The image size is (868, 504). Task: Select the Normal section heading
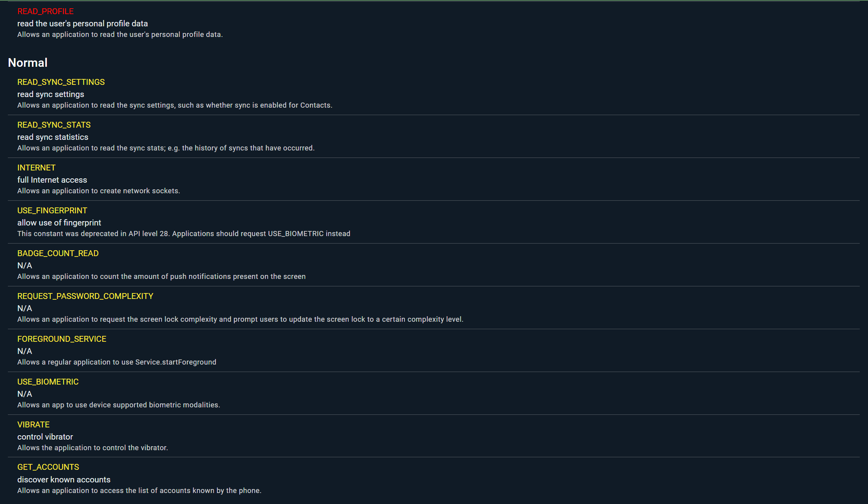coord(28,62)
